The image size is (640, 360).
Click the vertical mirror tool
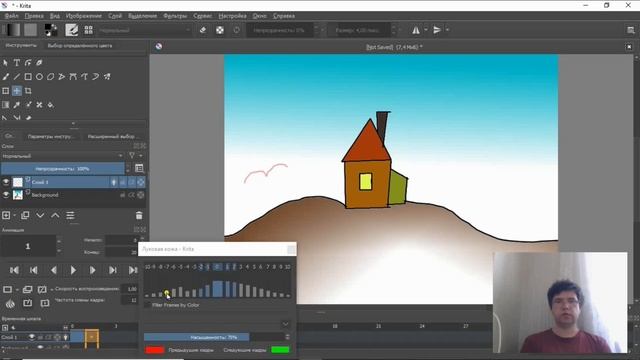point(437,30)
